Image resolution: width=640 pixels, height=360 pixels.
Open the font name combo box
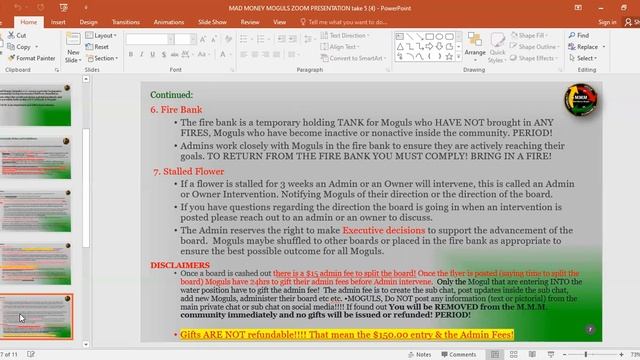pos(150,39)
